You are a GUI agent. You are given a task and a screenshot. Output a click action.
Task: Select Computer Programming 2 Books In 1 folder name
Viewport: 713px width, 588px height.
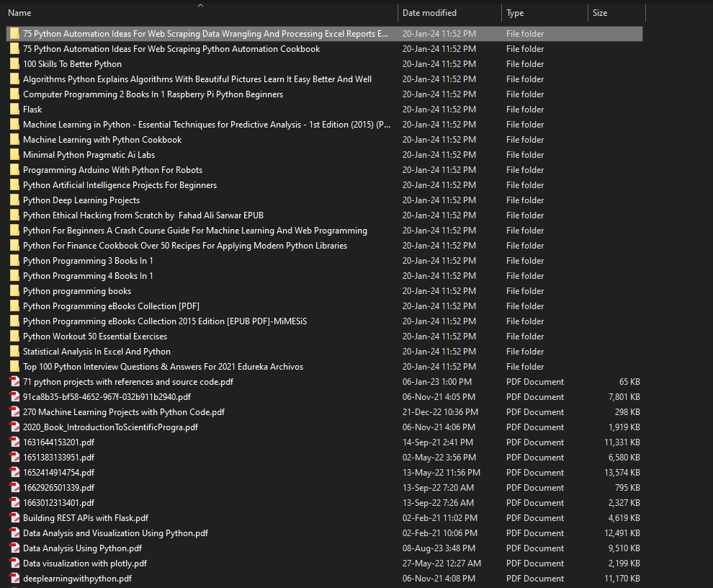click(153, 94)
